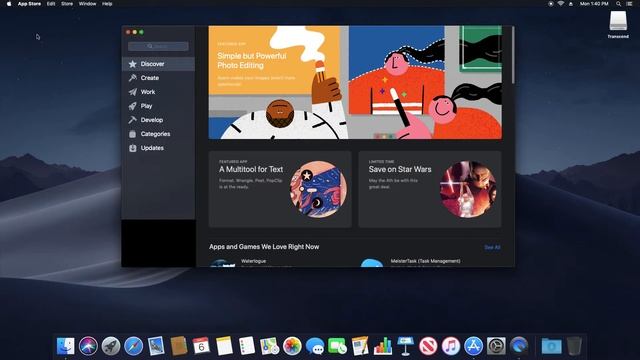This screenshot has width=640, height=360.
Task: Open the blue circular app icon beside System Preferences
Action: point(519,346)
